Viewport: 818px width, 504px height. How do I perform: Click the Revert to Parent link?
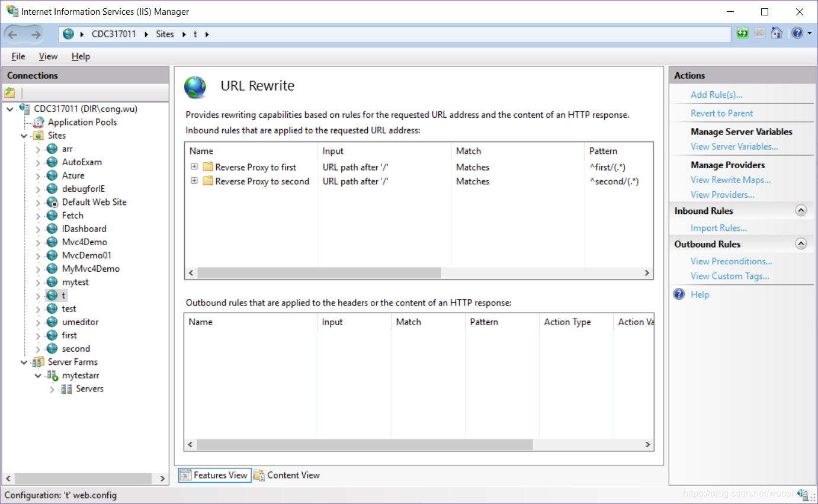pyautogui.click(x=721, y=113)
